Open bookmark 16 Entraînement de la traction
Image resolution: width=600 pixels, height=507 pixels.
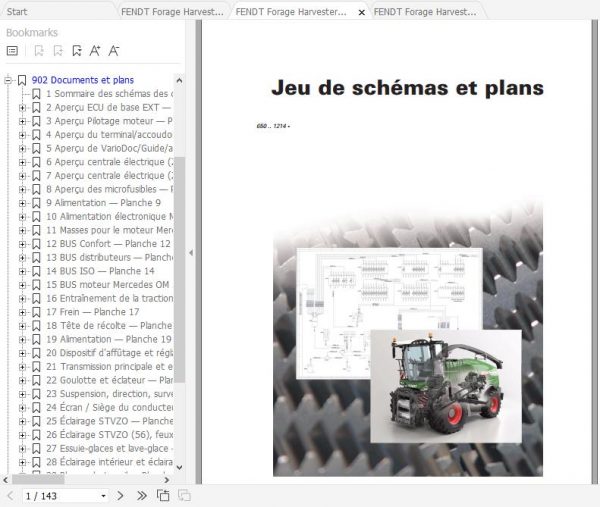109,298
